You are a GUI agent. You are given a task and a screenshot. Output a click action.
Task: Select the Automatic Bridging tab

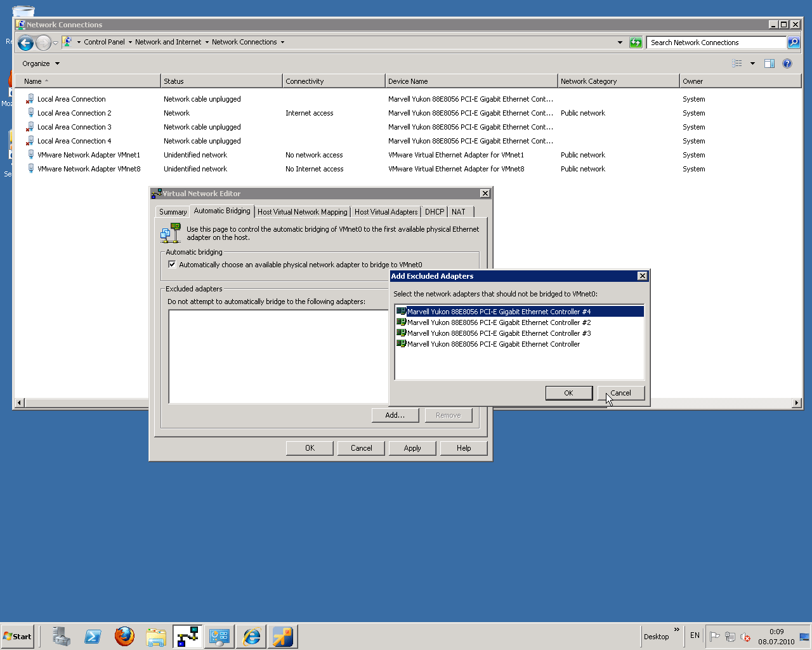[x=222, y=211]
